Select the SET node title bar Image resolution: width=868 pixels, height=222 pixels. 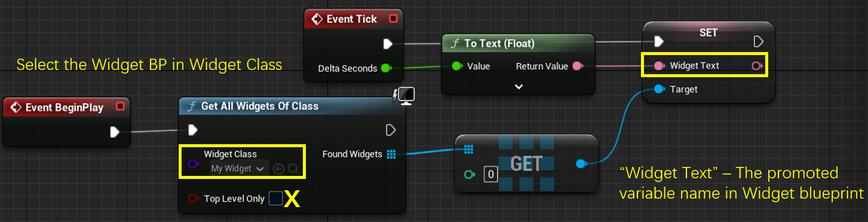[x=708, y=33]
